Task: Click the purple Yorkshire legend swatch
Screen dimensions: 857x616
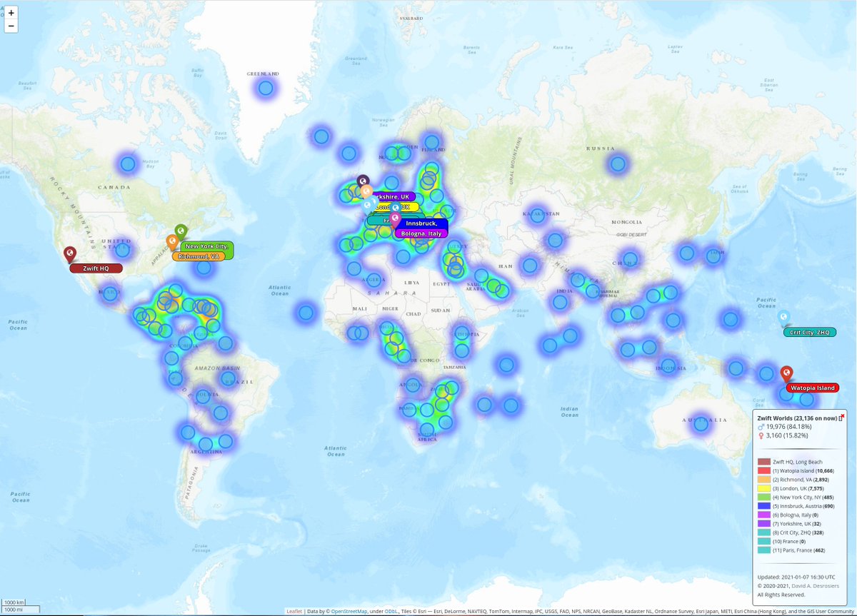Action: (764, 523)
